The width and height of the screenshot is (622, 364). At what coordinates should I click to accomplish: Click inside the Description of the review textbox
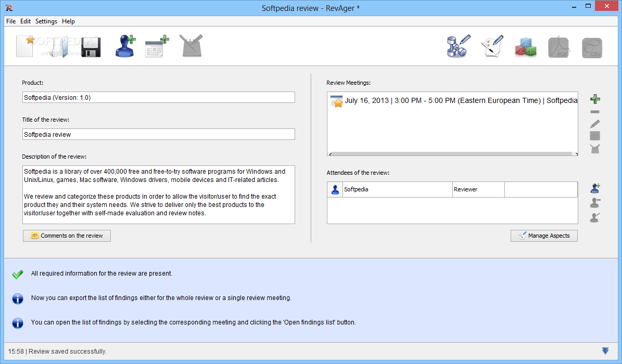tap(159, 194)
